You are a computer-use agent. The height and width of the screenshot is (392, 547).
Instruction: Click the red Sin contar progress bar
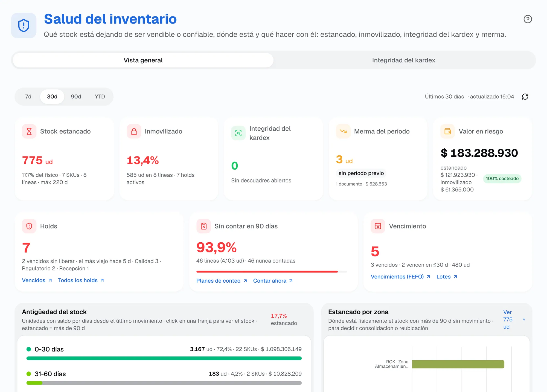click(x=272, y=272)
